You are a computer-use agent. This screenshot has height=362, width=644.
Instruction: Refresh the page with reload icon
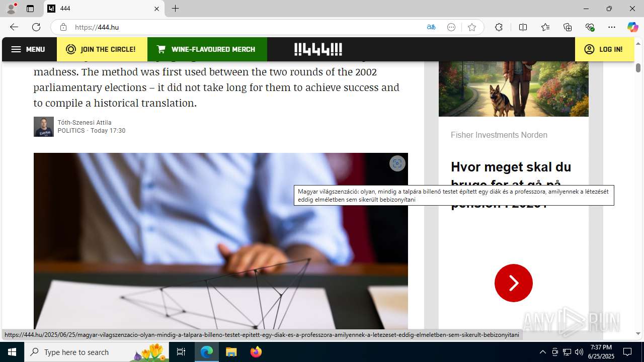tap(36, 27)
